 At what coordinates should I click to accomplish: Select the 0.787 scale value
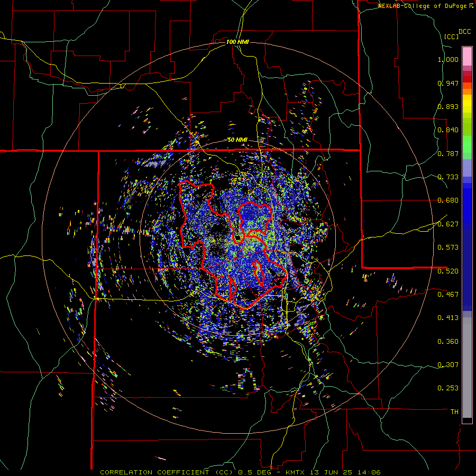[448, 153]
